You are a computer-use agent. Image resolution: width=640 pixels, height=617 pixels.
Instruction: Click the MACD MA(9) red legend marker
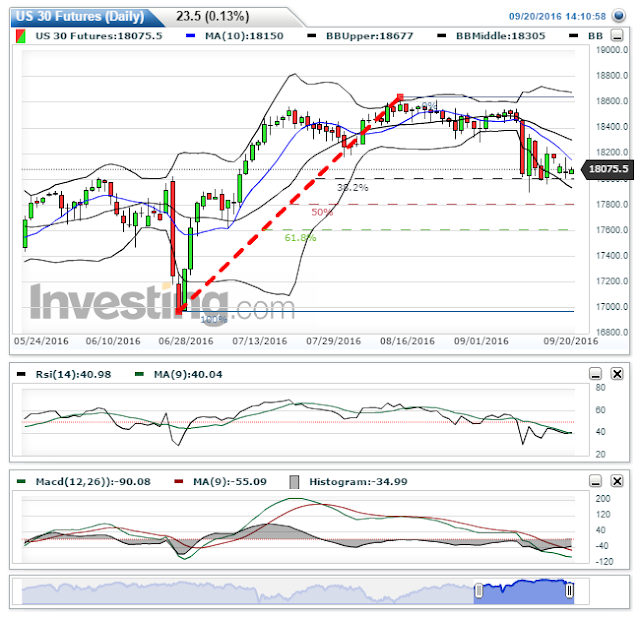click(x=178, y=482)
